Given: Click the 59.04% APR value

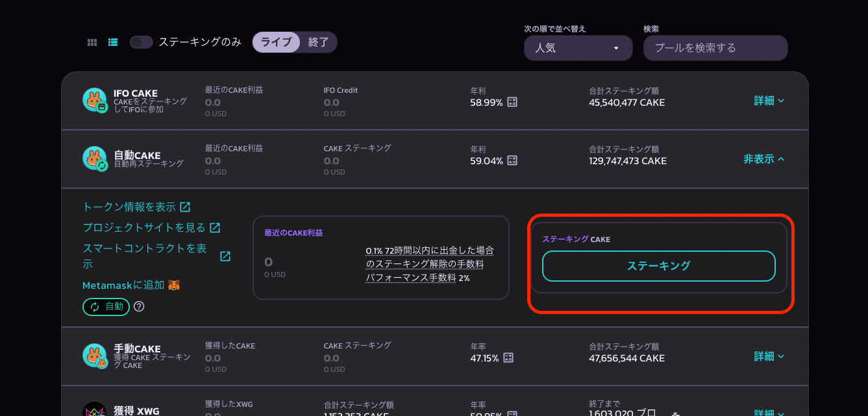Looking at the screenshot, I should click(487, 161).
